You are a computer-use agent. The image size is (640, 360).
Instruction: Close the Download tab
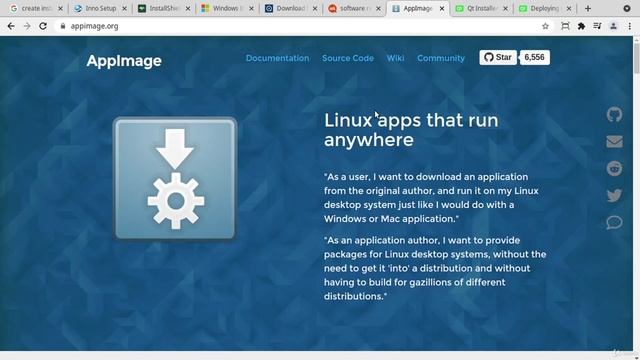pyautogui.click(x=315, y=8)
